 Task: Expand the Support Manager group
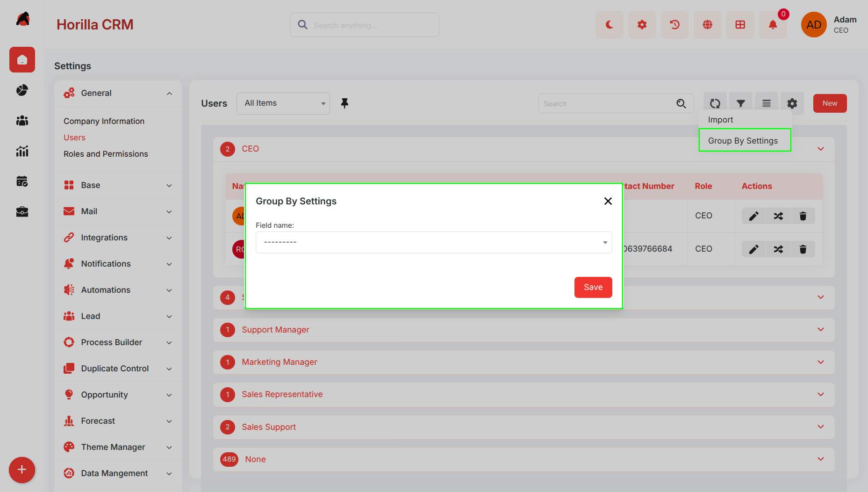524,330
